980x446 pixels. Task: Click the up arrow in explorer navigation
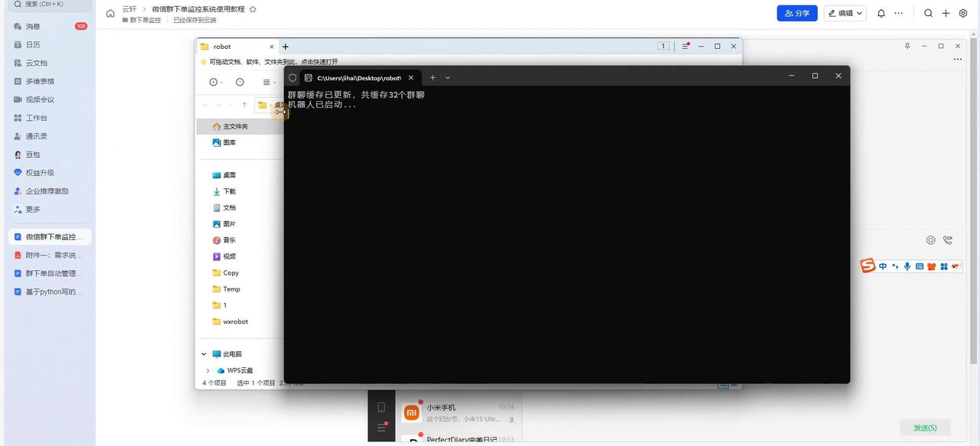[244, 105]
